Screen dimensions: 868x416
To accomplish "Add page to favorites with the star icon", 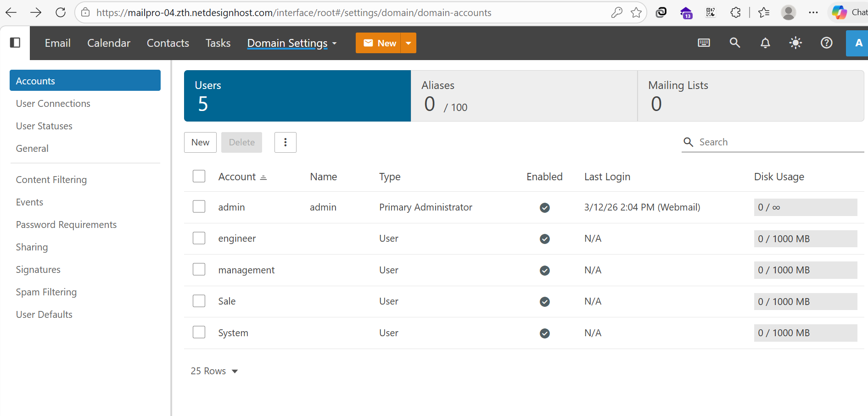I will coord(636,12).
